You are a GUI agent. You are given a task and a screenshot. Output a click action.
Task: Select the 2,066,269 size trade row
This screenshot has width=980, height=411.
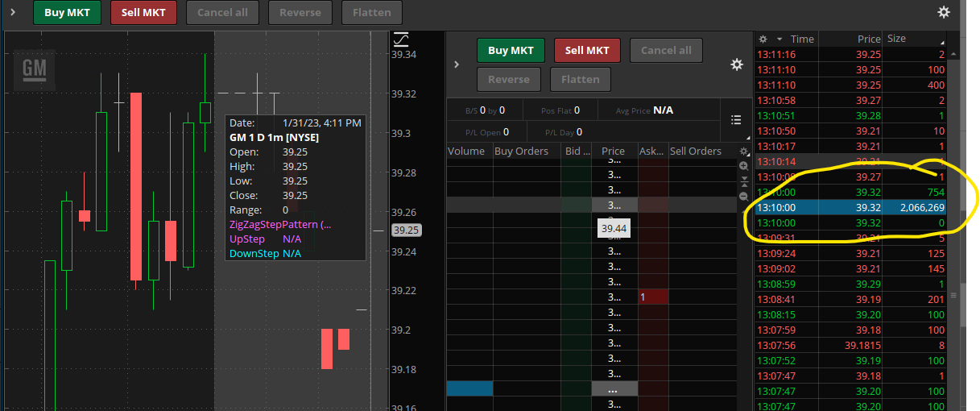click(x=850, y=207)
